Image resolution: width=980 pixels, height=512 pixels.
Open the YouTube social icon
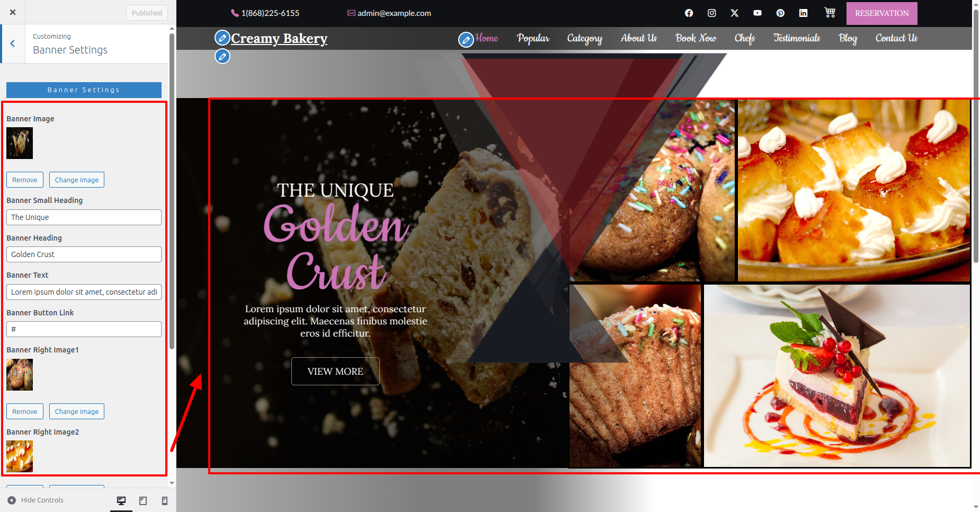[758, 13]
